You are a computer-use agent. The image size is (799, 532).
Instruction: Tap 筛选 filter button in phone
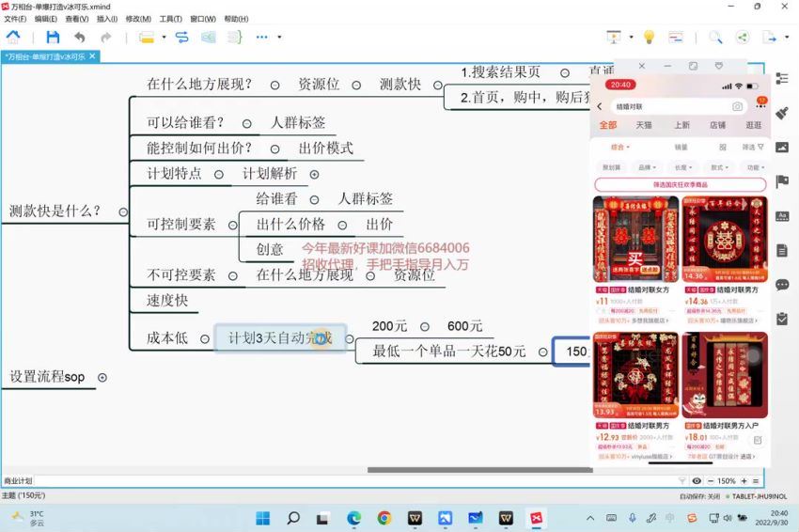point(753,147)
